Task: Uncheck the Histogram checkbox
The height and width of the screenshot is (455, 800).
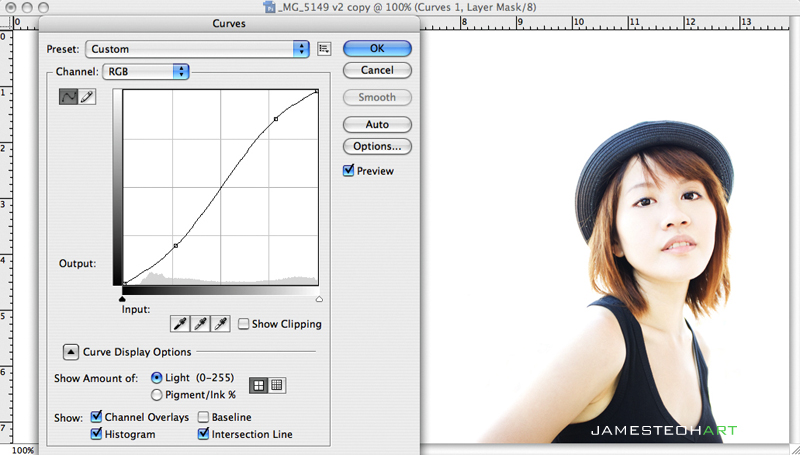Action: click(96, 434)
